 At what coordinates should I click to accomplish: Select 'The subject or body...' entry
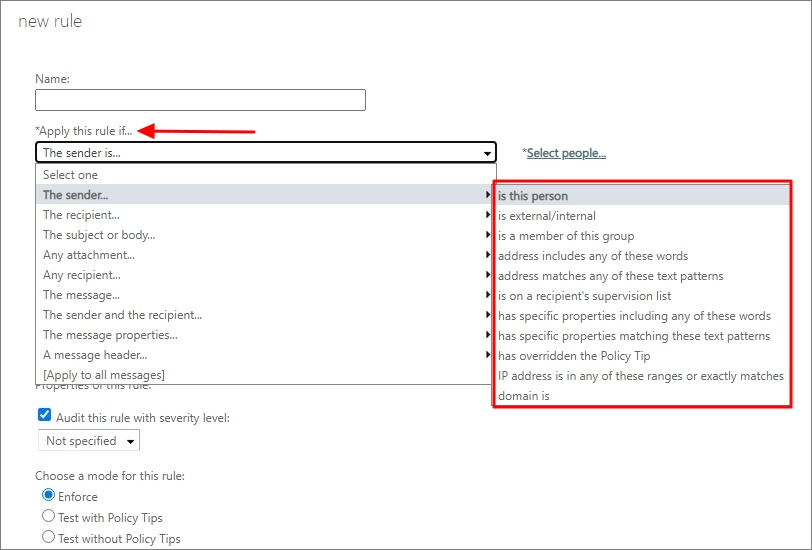pyautogui.click(x=264, y=235)
